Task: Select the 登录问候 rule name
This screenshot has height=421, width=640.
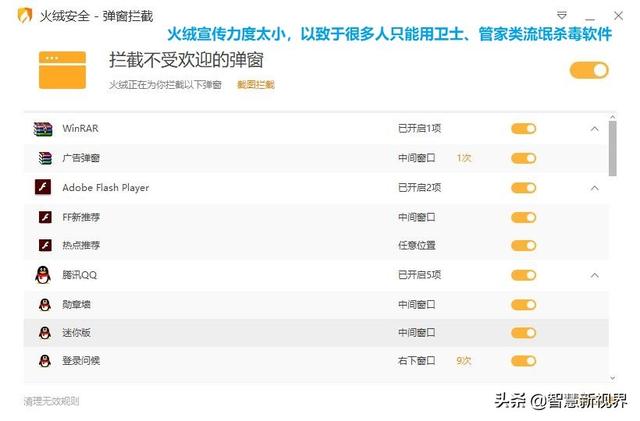Action: [x=81, y=361]
